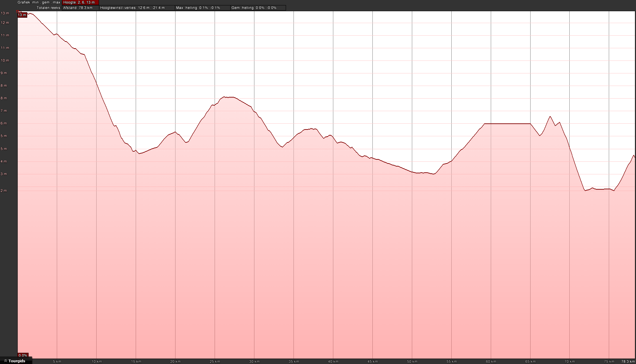Click the 5 km distance axis label

(x=57, y=362)
